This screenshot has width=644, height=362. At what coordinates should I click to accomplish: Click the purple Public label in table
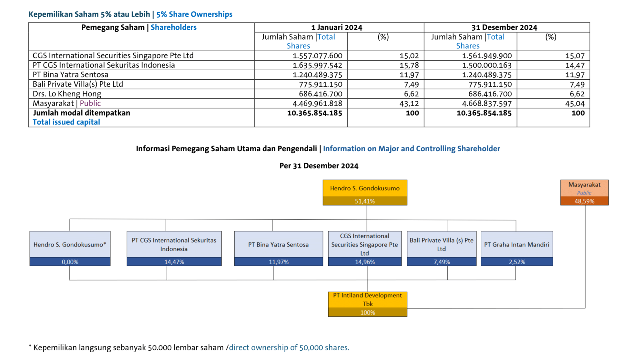click(x=90, y=103)
